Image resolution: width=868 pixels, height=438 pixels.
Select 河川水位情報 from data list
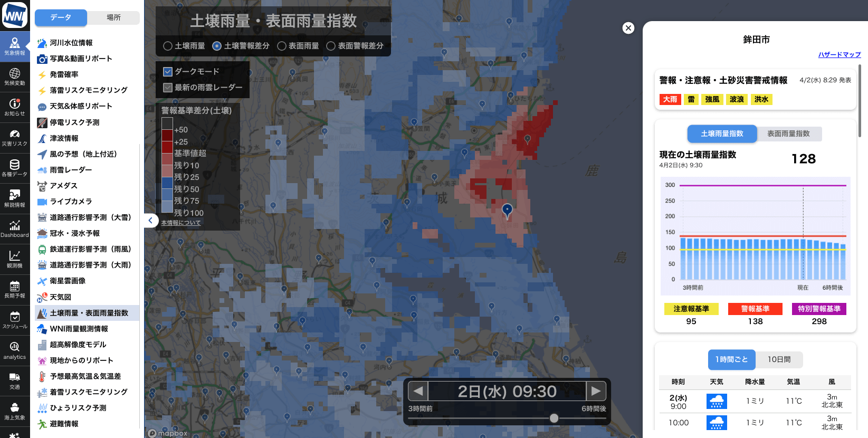(x=71, y=43)
